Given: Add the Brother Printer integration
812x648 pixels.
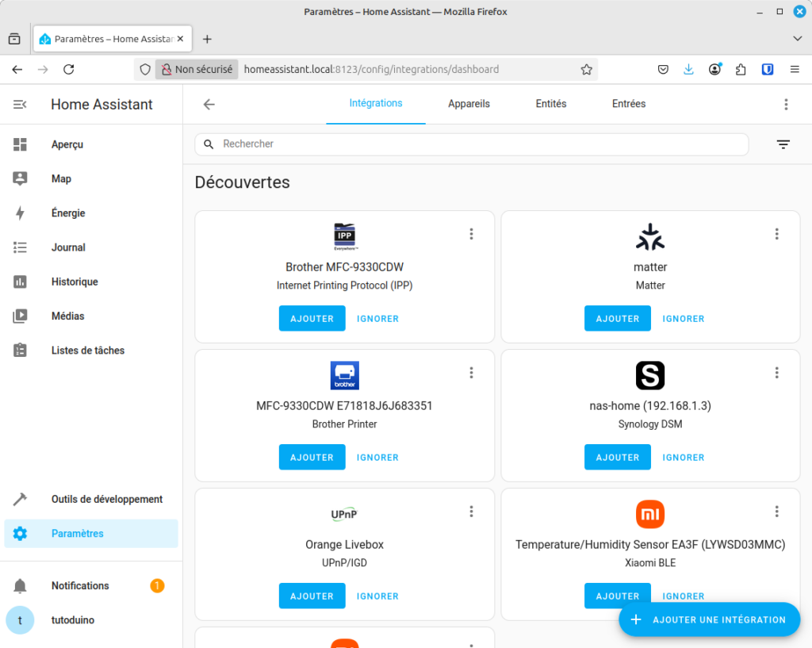Looking at the screenshot, I should [x=312, y=458].
